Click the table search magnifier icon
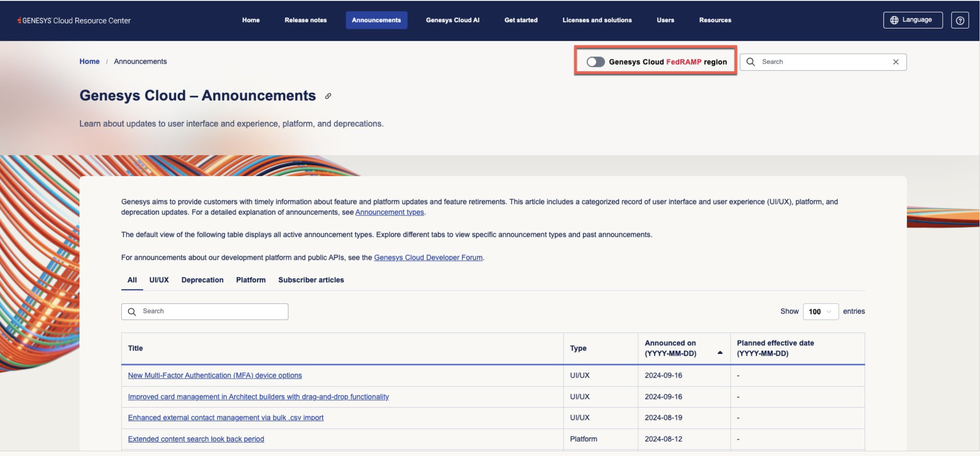This screenshot has width=980, height=456. (132, 311)
